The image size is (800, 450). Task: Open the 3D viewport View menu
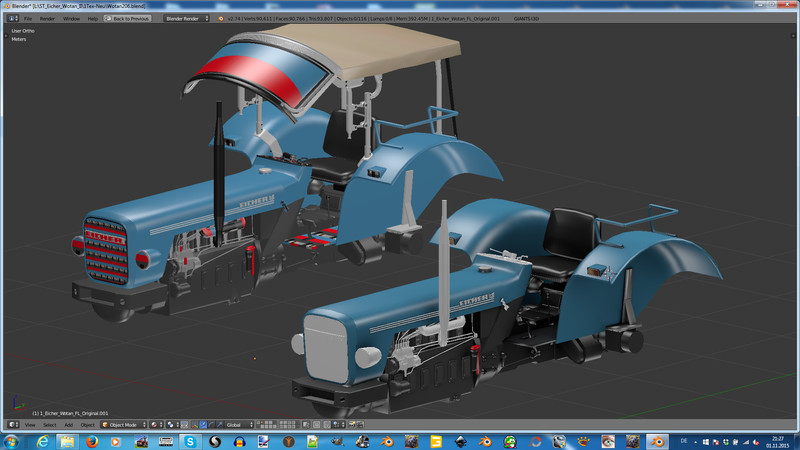tap(30, 425)
